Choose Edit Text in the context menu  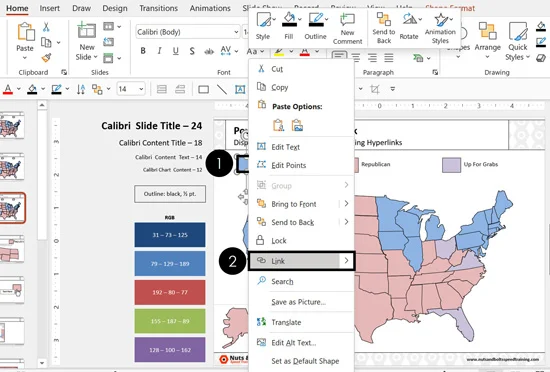point(301,147)
